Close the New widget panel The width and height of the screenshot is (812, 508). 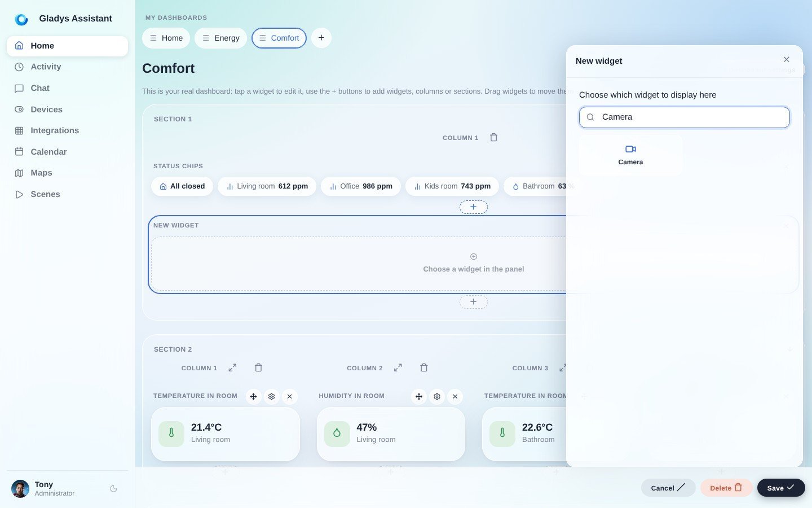pos(787,59)
